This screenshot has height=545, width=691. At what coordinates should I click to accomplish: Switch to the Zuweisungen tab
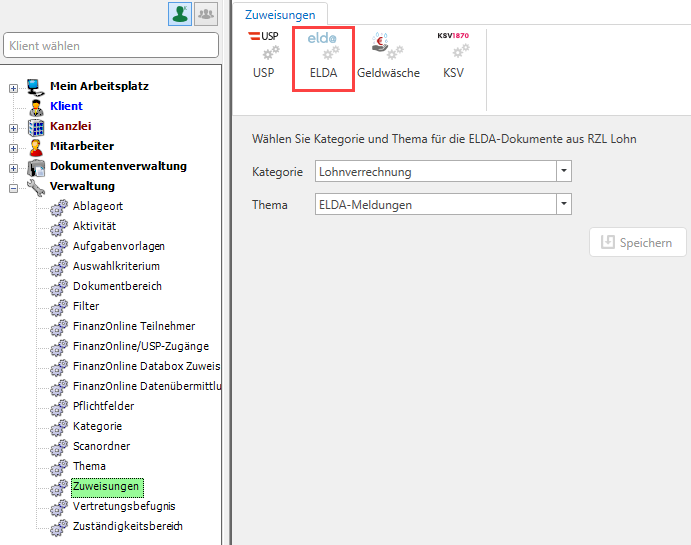coord(280,14)
